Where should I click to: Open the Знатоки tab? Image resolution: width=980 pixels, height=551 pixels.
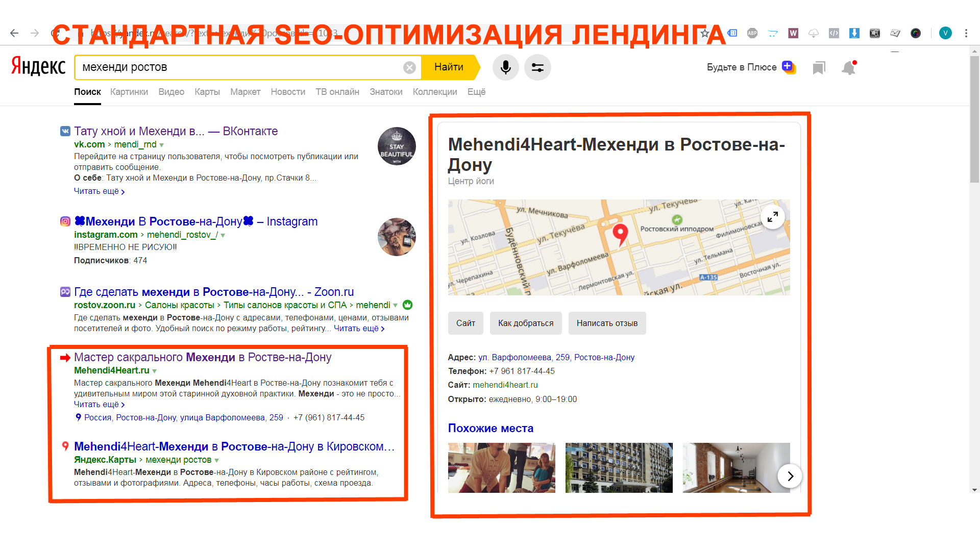pyautogui.click(x=386, y=92)
